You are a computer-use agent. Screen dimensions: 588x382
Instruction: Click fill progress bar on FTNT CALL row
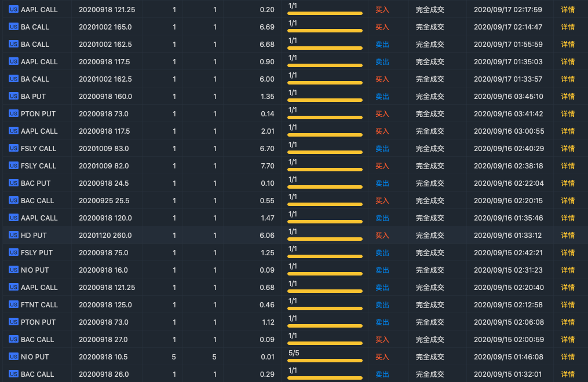[x=325, y=308]
